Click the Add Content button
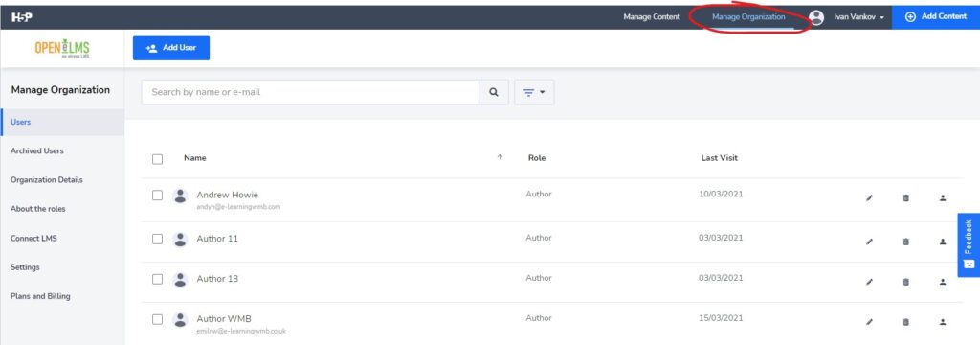Screen dimensions: 980x345 point(936,17)
